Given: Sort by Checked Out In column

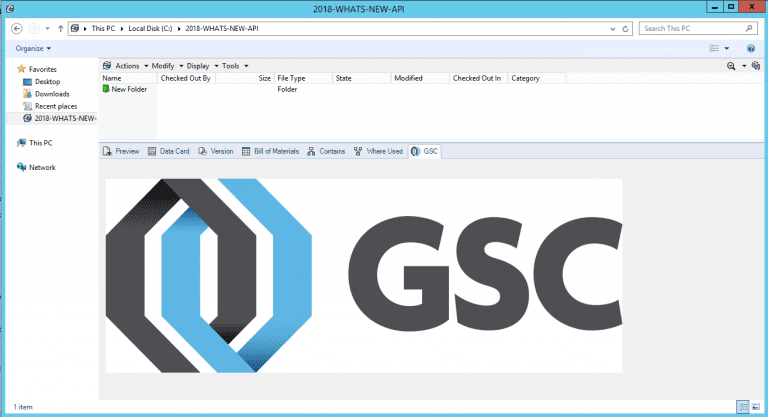Looking at the screenshot, I should [x=478, y=78].
